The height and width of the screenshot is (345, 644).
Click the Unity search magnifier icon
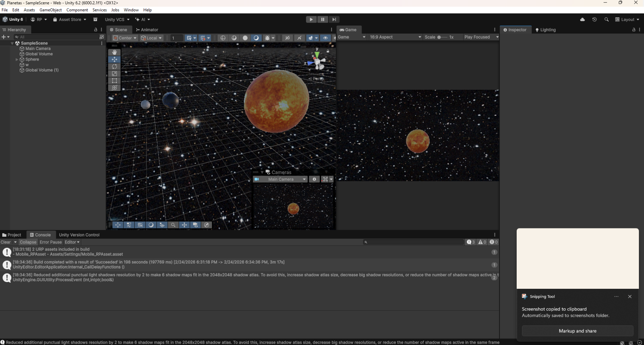click(x=606, y=19)
